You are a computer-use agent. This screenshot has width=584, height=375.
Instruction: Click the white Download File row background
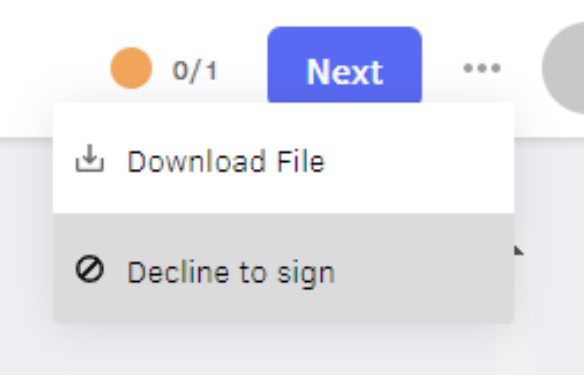(283, 159)
